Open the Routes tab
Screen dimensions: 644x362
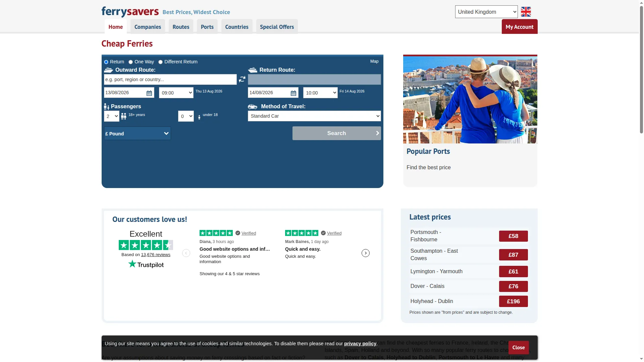pos(181,27)
